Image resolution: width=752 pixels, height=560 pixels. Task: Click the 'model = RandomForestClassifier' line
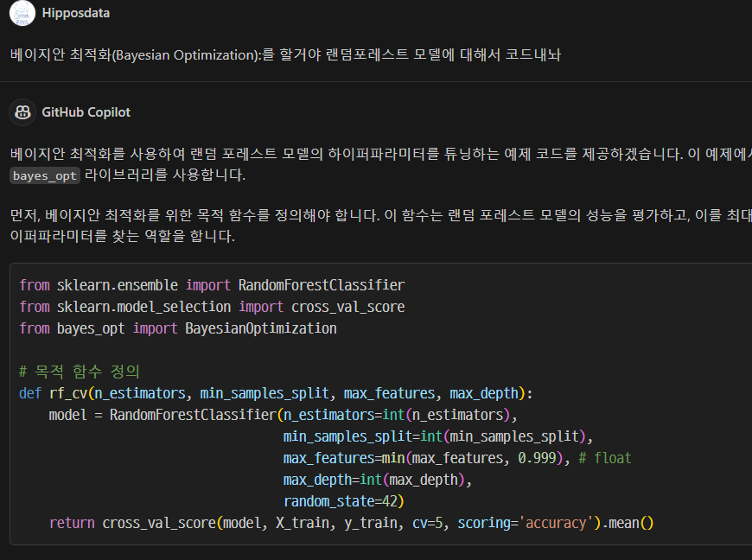(283, 415)
